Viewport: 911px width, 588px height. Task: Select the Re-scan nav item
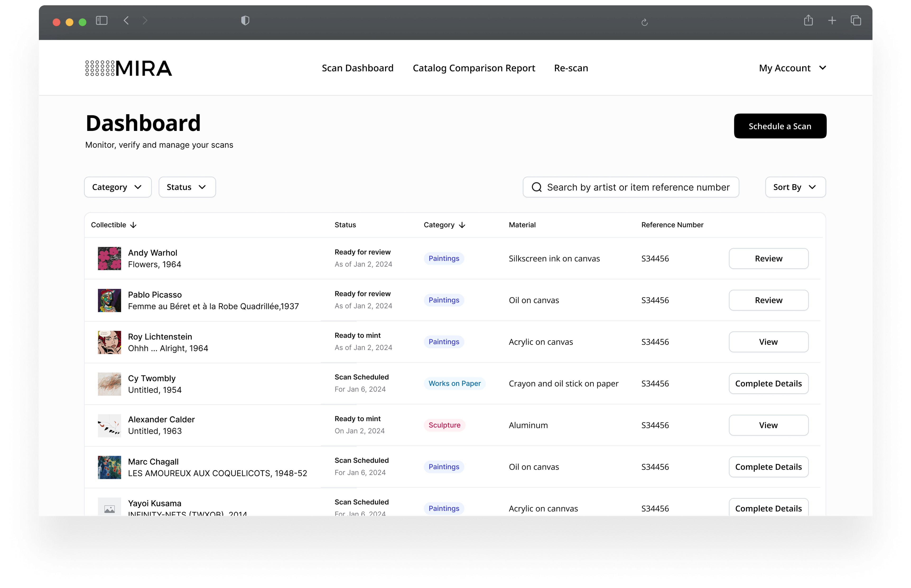[x=571, y=68]
